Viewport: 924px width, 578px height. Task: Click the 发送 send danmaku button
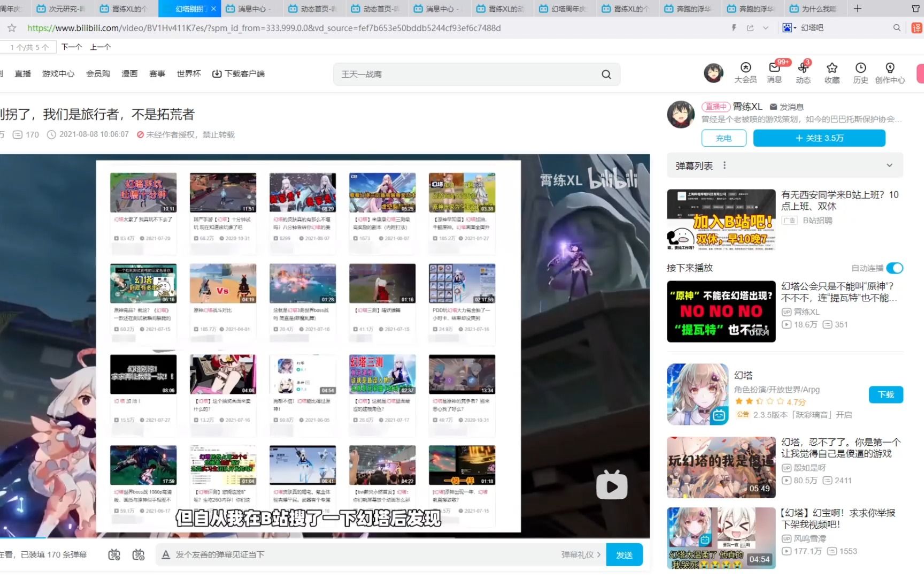pyautogui.click(x=624, y=555)
